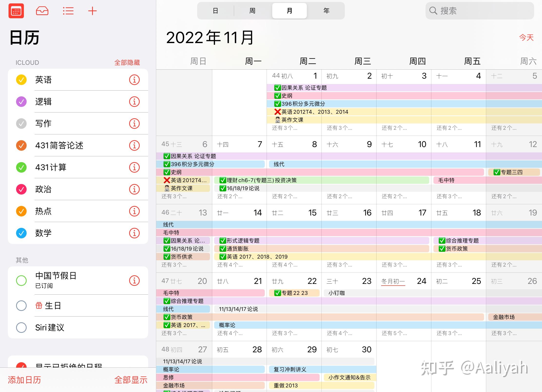The image size is (542, 392).
Task: Switch to 年 year view tab
Action: [x=326, y=11]
